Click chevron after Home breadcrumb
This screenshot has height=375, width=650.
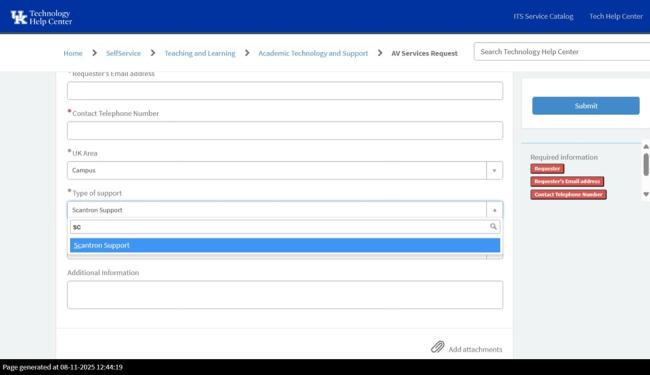pyautogui.click(x=95, y=53)
